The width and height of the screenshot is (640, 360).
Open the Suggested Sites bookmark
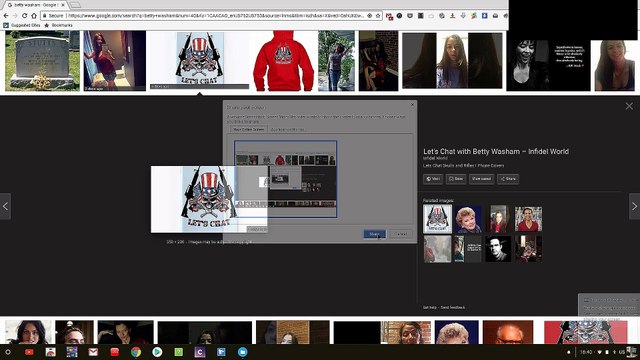[22, 25]
